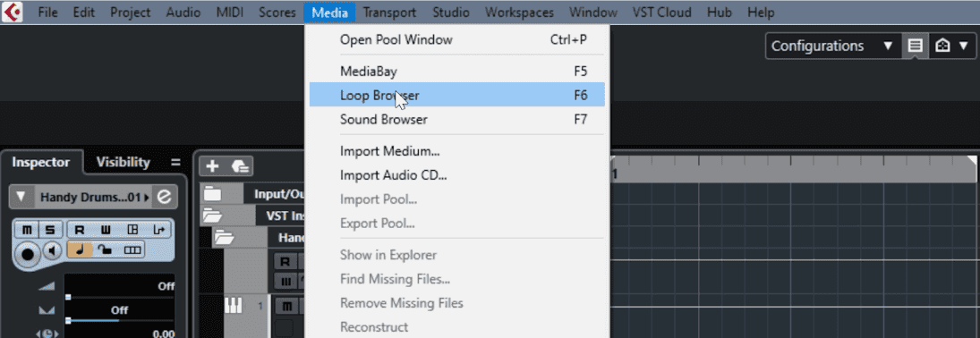Open the project home dropdown arrow

(964, 46)
